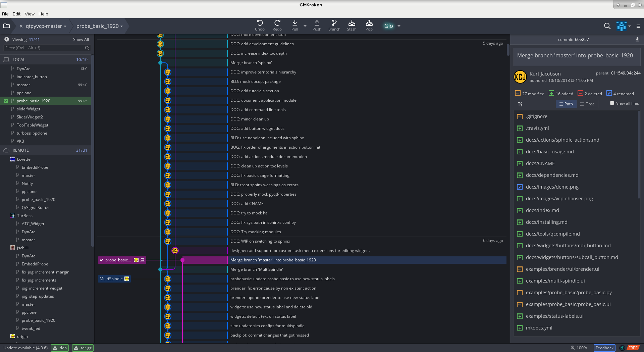
Task: Switch file view to Path
Action: pos(566,104)
